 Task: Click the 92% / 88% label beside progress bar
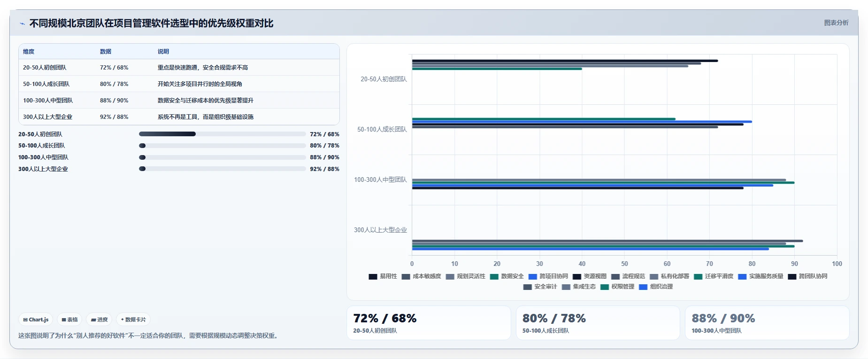[324, 169]
